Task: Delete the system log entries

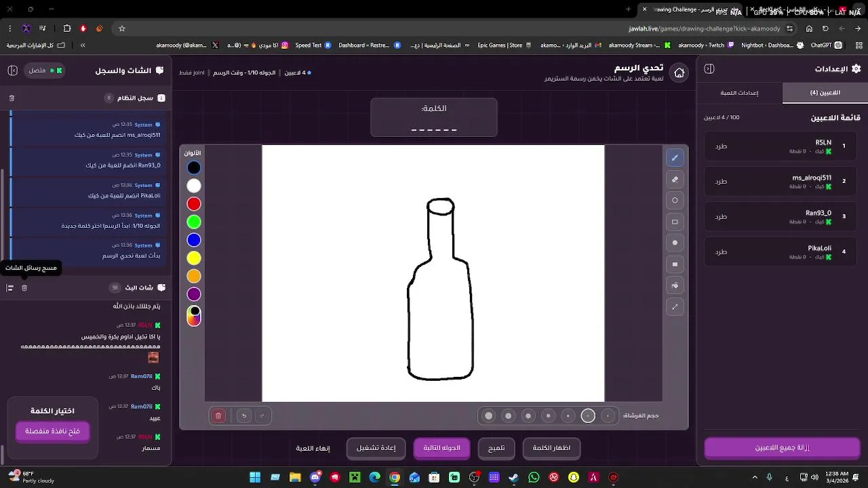Action: (x=12, y=98)
